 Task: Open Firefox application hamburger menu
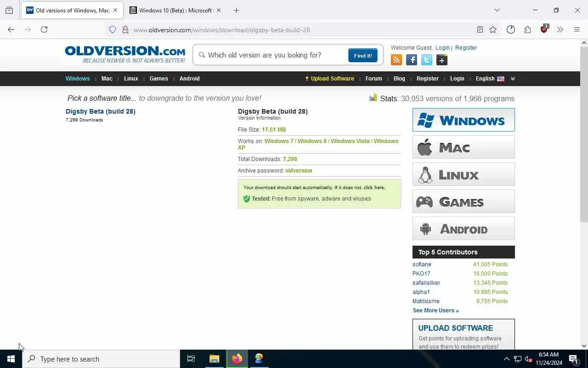pos(577,29)
